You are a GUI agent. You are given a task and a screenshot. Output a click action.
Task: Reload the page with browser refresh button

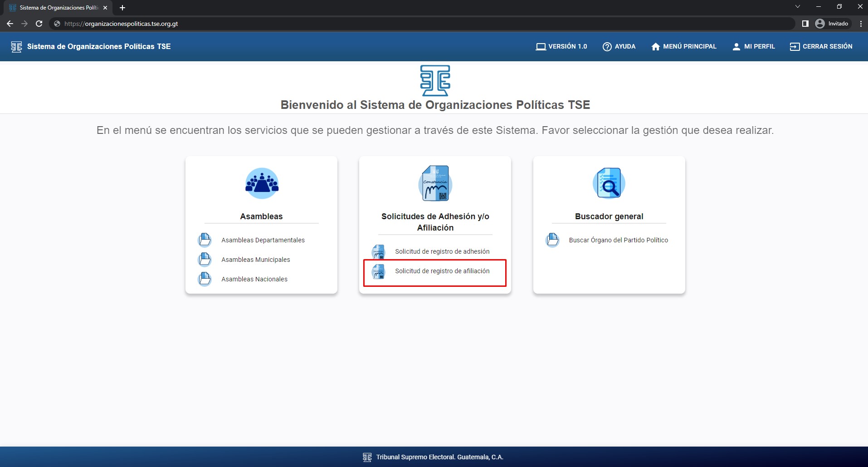(x=39, y=24)
